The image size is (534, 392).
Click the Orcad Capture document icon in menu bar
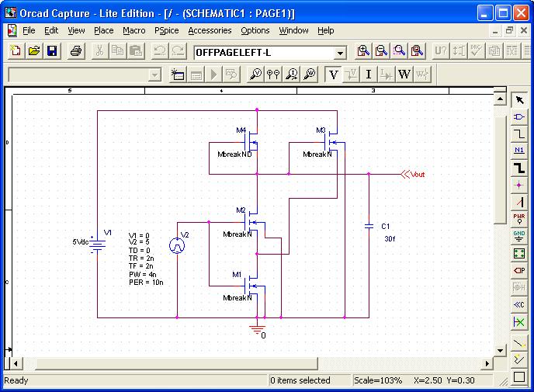coord(12,30)
